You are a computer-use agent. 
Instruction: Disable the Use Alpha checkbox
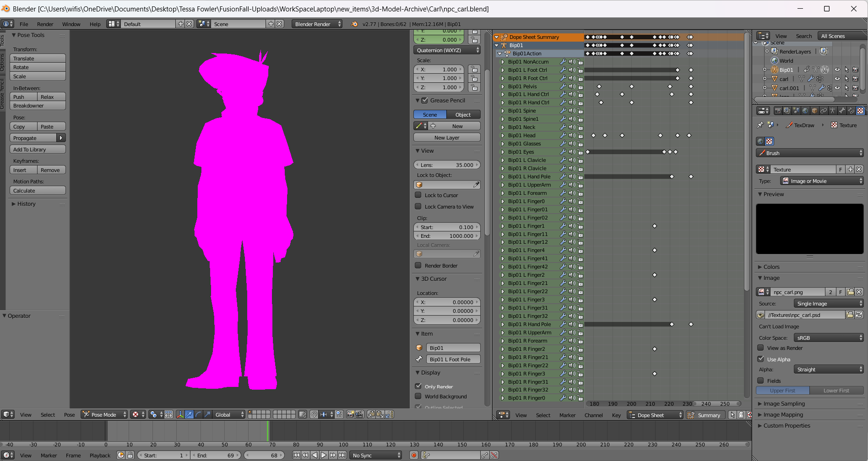(760, 359)
